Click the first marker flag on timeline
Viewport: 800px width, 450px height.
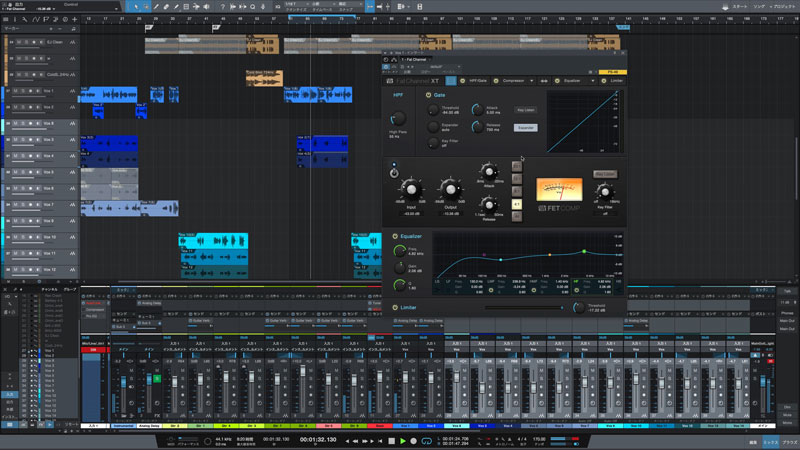148,28
